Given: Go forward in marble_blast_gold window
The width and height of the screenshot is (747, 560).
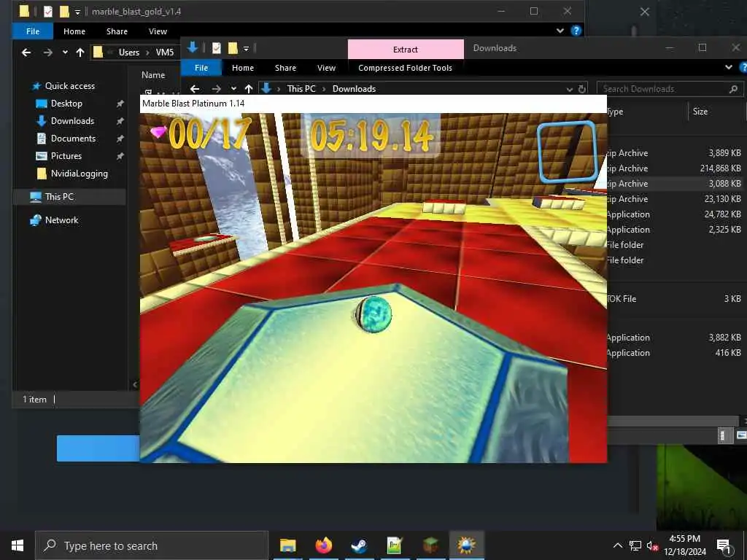Looking at the screenshot, I should [x=47, y=52].
